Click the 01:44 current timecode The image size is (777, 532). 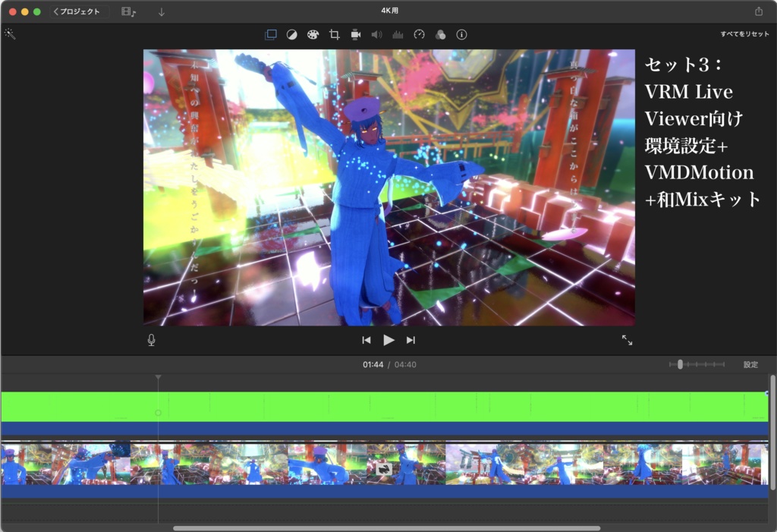[373, 364]
